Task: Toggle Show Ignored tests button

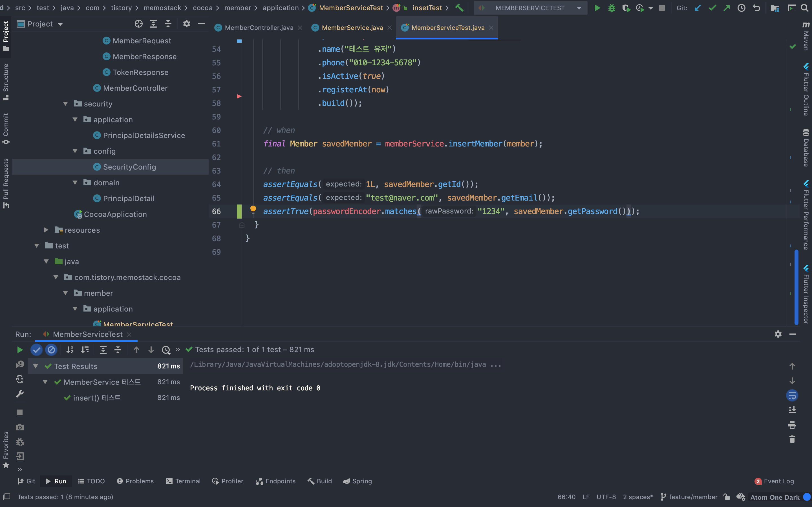Action: tap(51, 350)
